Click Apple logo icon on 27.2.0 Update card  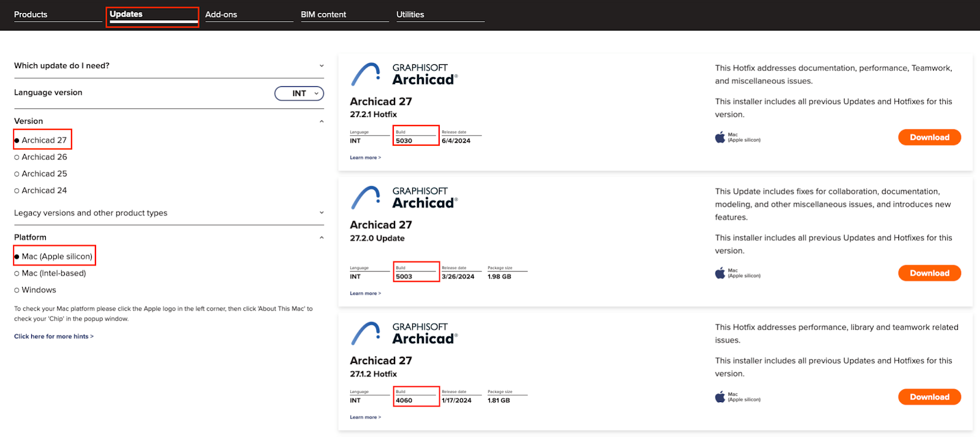tap(720, 273)
